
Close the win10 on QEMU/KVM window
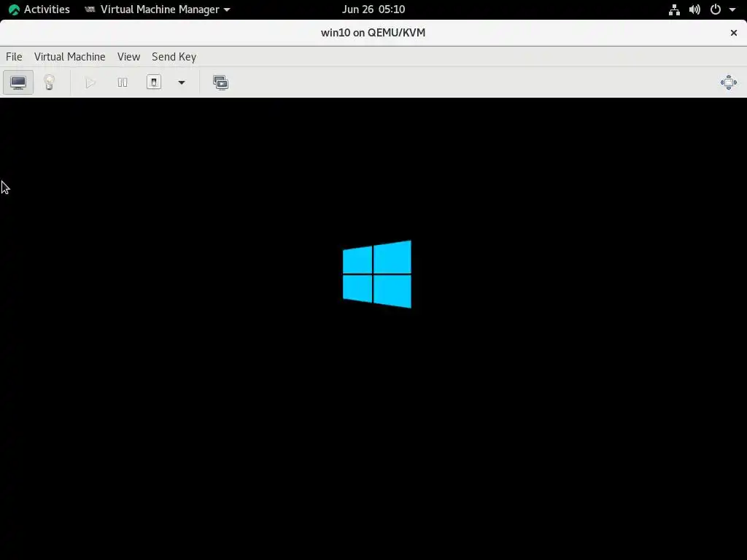tap(734, 32)
